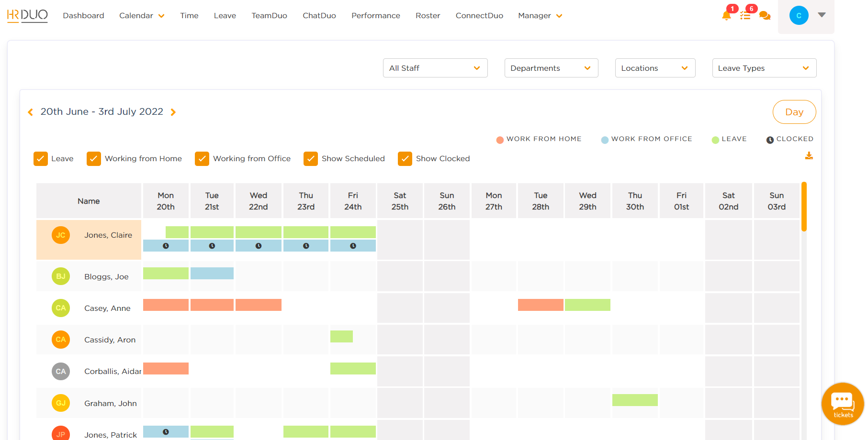This screenshot has width=868, height=440.
Task: Open the task list icon with badge
Action: [x=745, y=16]
